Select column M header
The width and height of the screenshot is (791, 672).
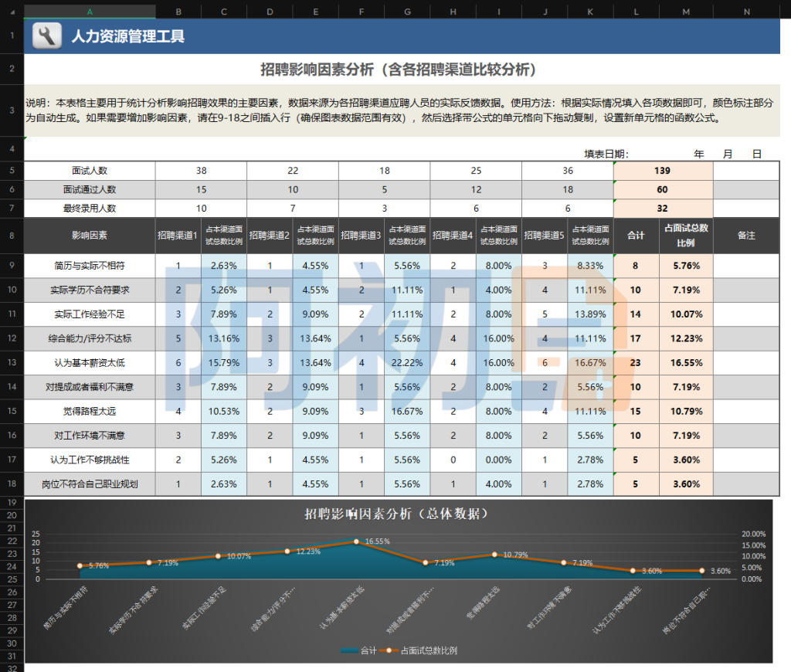point(686,12)
